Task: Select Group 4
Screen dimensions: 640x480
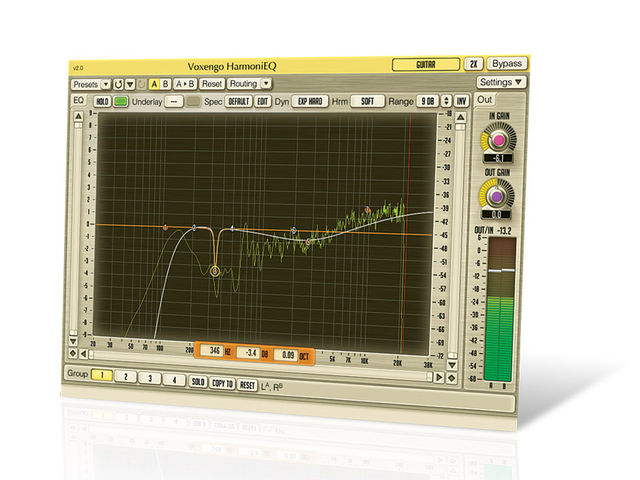Action: pos(174,380)
